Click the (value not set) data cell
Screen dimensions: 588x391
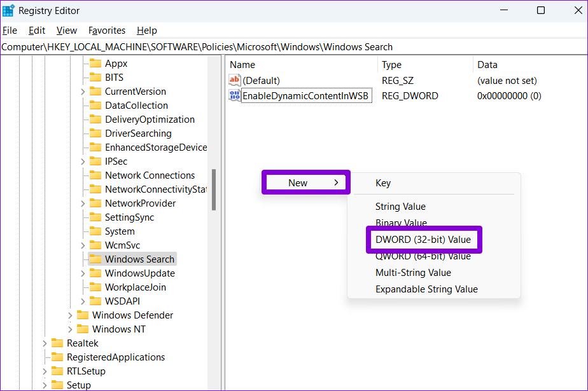click(x=507, y=81)
